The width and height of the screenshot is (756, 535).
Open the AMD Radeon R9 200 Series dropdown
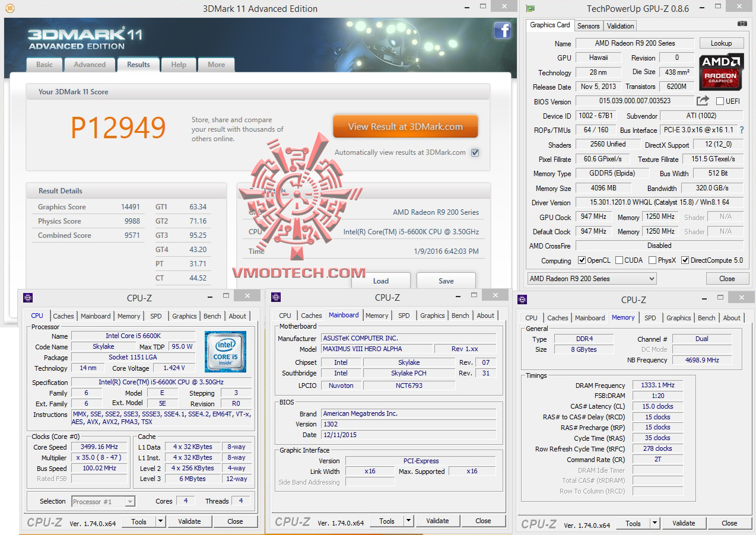(592, 278)
